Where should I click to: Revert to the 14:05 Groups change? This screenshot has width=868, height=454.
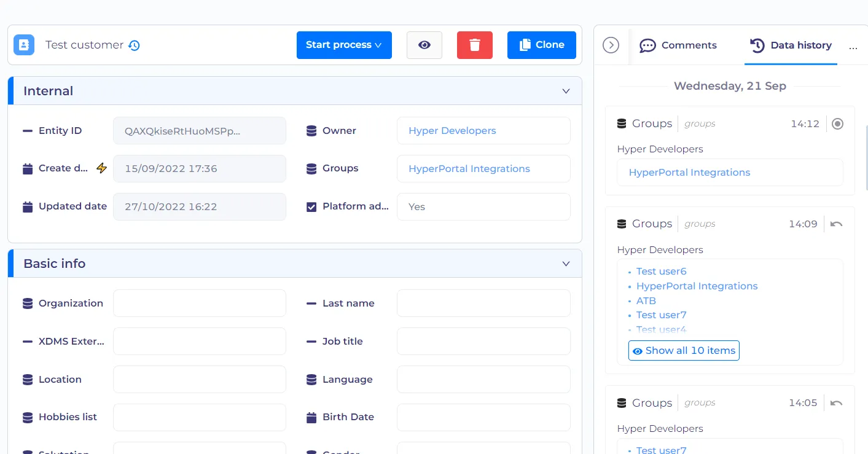click(836, 403)
